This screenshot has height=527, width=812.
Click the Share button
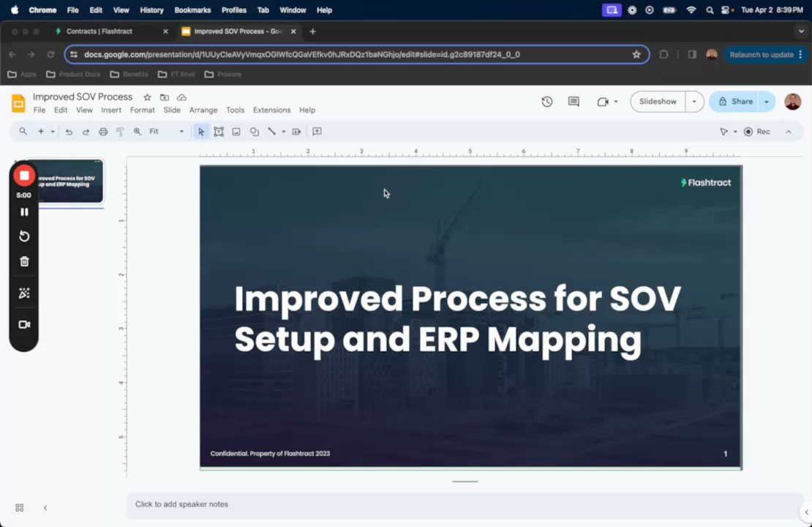[x=735, y=102]
